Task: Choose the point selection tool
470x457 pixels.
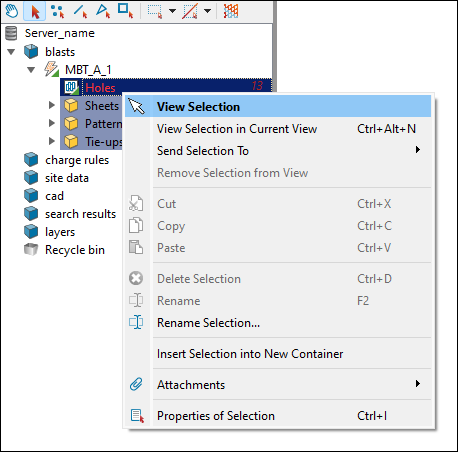Action: pyautogui.click(x=58, y=11)
